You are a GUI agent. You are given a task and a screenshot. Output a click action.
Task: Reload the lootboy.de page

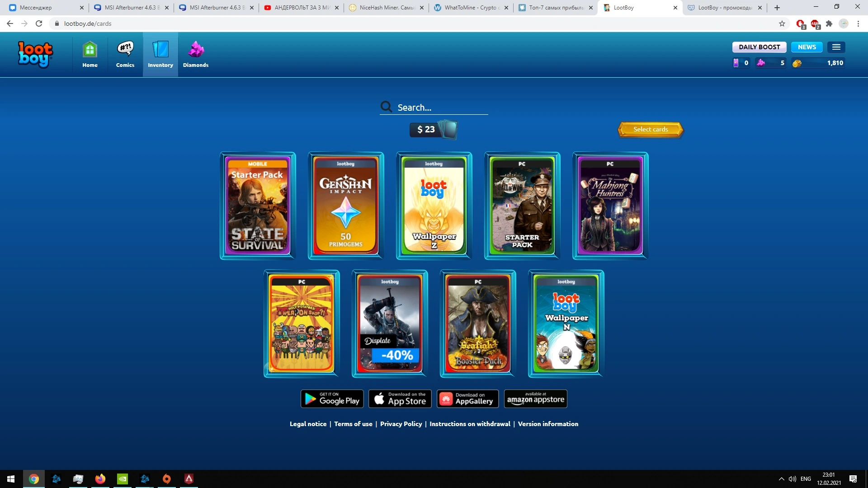[x=39, y=23]
